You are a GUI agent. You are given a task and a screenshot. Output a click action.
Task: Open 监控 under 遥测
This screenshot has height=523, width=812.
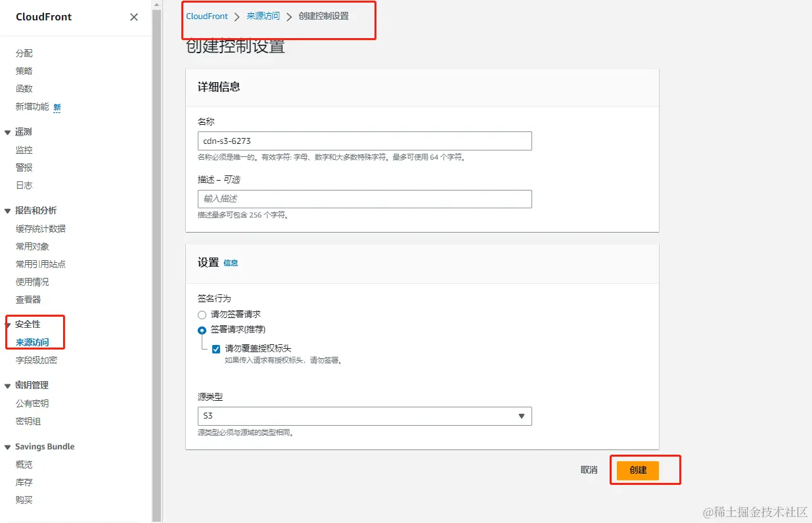24,150
